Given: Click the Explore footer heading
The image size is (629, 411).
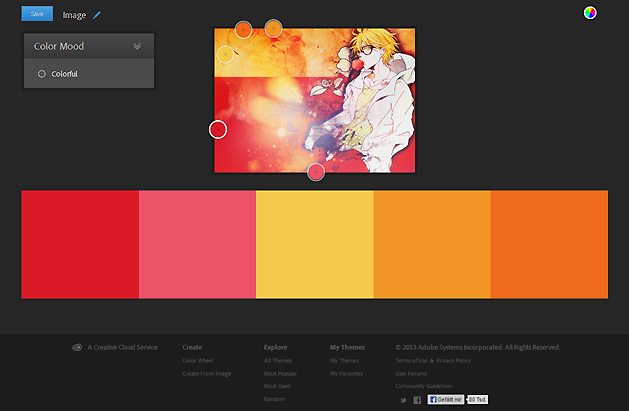Looking at the screenshot, I should 275,347.
